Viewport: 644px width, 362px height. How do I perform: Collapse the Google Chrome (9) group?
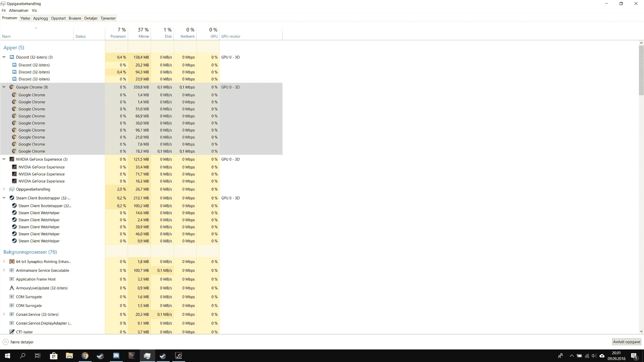tap(4, 87)
